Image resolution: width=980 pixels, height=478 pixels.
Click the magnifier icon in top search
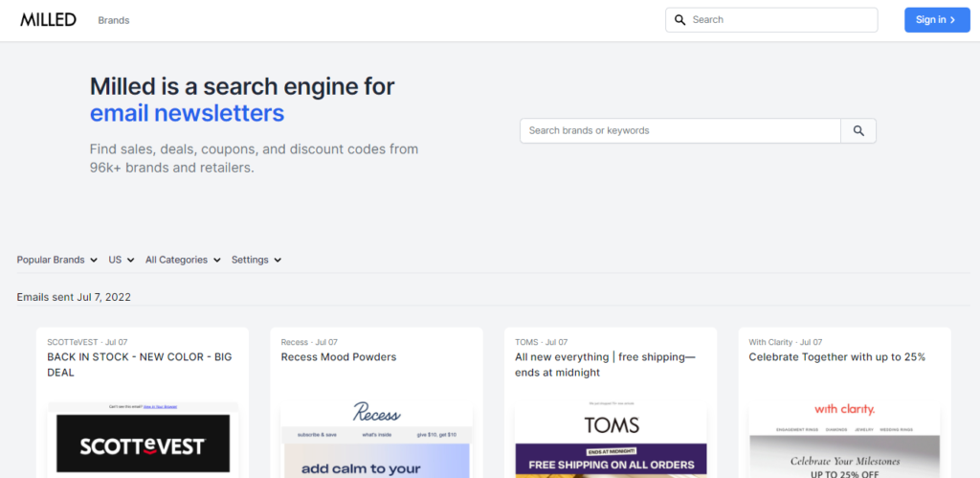tap(680, 20)
